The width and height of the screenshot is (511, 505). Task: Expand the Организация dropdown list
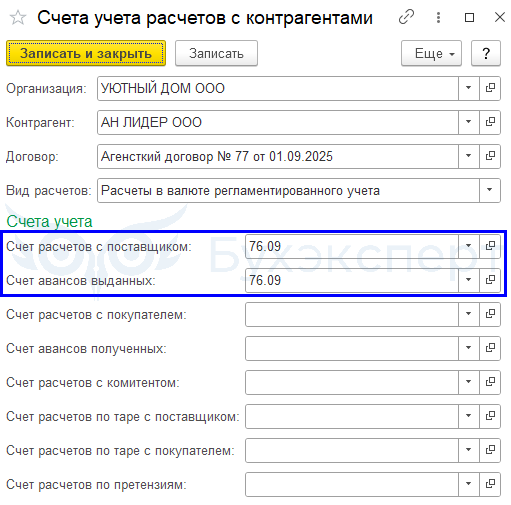[469, 88]
